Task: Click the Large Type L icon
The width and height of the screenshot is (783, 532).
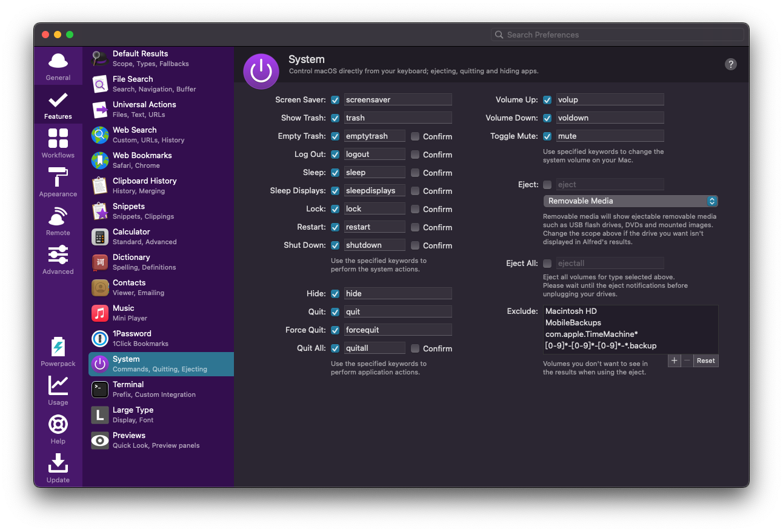Action: [x=100, y=415]
